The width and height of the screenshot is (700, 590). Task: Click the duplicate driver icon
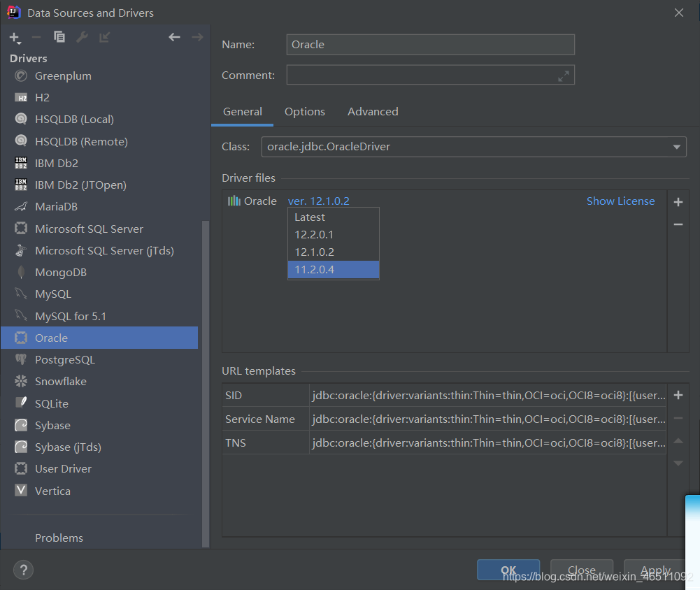(x=59, y=37)
